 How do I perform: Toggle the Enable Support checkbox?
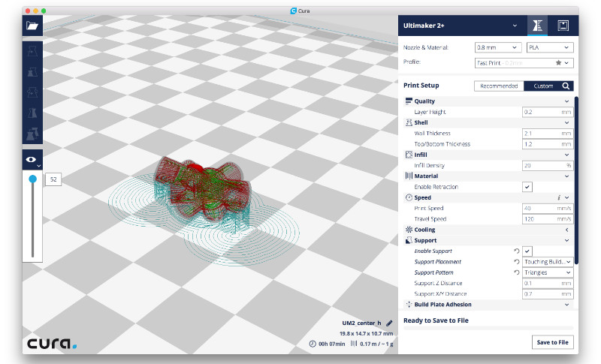[527, 251]
